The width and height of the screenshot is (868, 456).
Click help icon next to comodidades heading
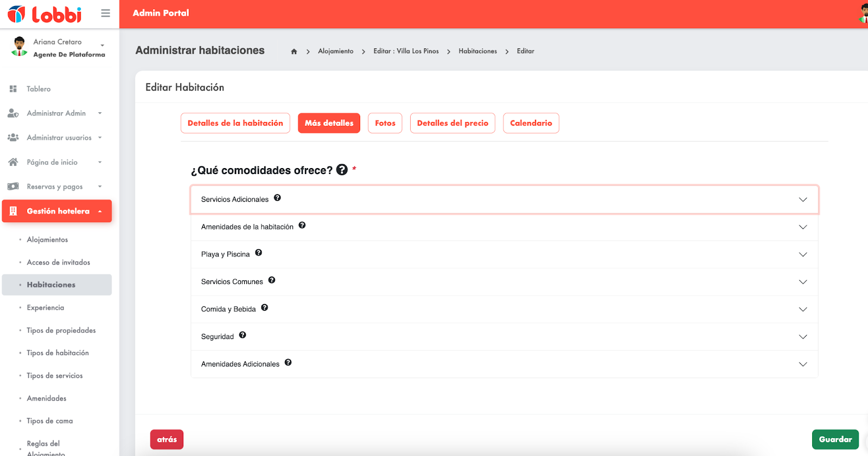pyautogui.click(x=342, y=170)
